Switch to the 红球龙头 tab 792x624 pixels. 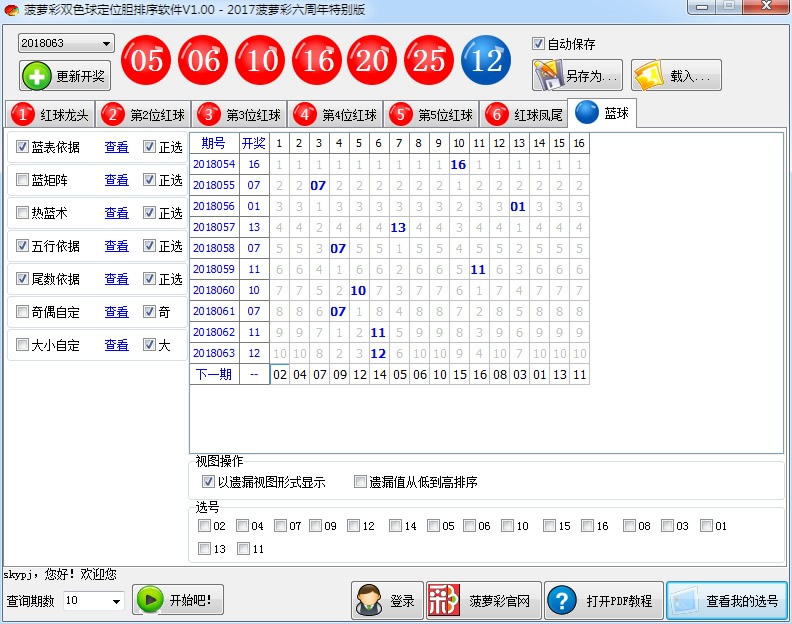click(x=51, y=115)
